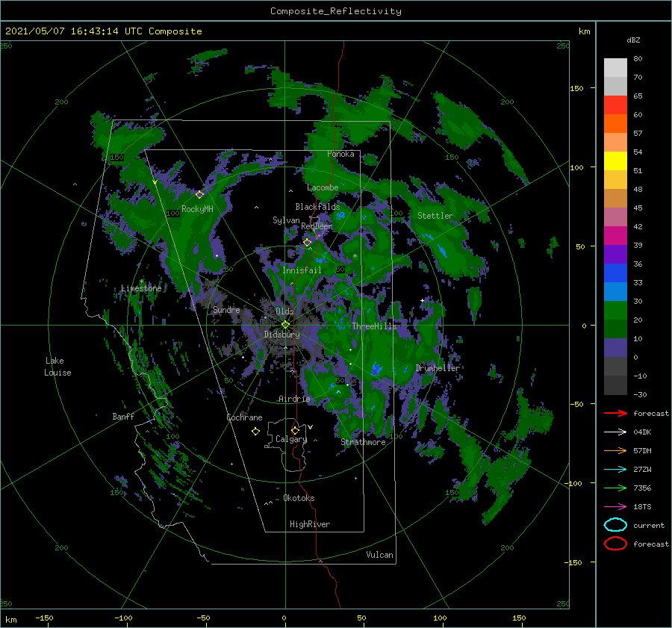Image resolution: width=672 pixels, height=628 pixels.
Task: Click the Sylvan label on the map
Action: (x=286, y=220)
